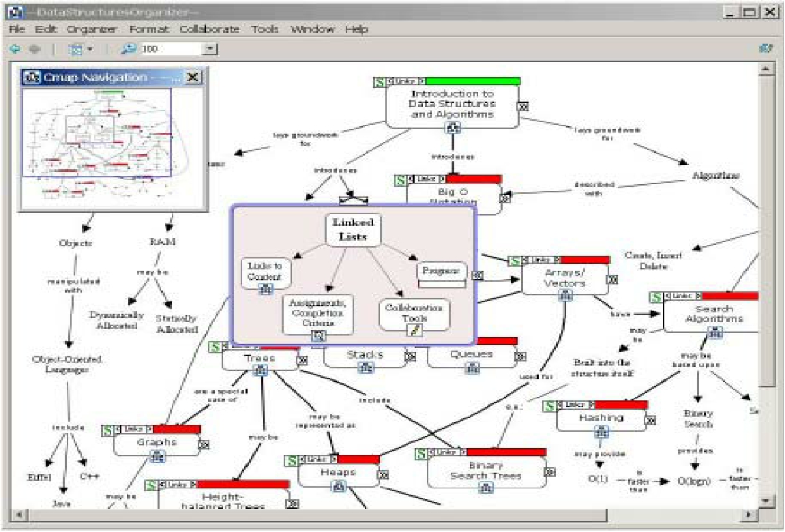Close the Cmap Navigation panel
The height and width of the screenshot is (532, 785).
click(193, 77)
